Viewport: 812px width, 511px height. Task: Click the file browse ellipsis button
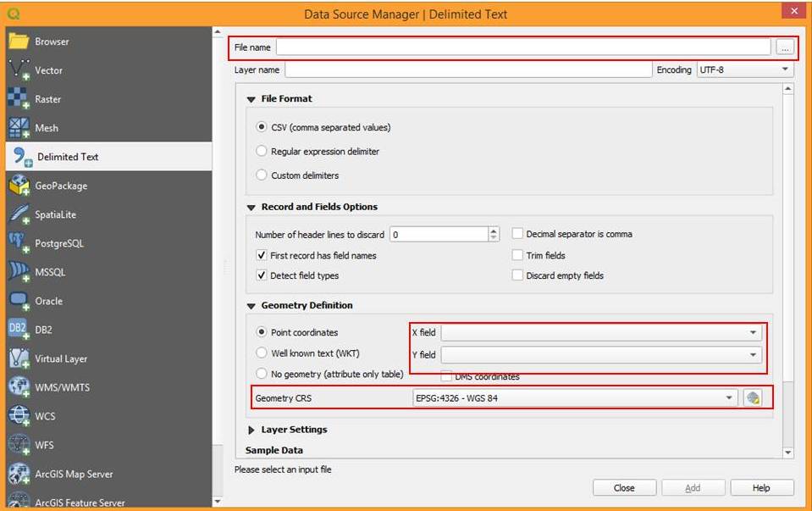pos(785,47)
